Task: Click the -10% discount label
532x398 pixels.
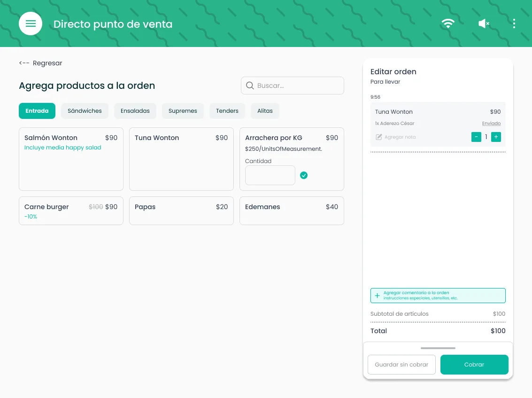Action: tap(31, 217)
